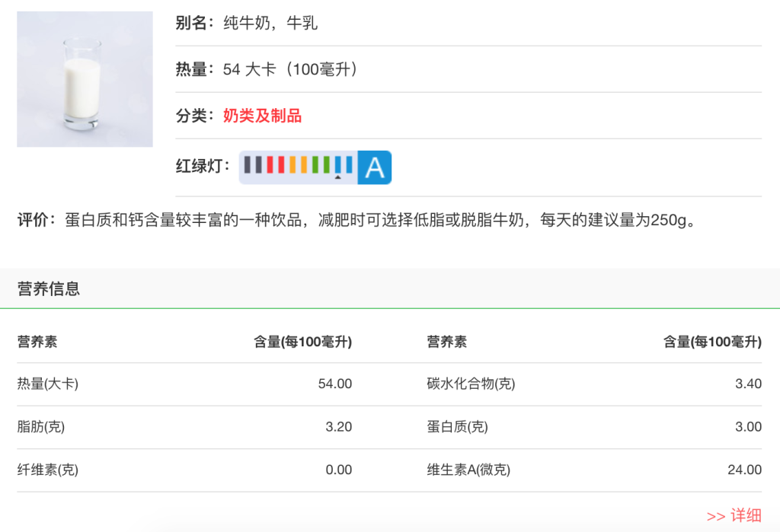The width and height of the screenshot is (780, 532).
Task: Click the 脂肪(克) row label
Action: point(41,427)
